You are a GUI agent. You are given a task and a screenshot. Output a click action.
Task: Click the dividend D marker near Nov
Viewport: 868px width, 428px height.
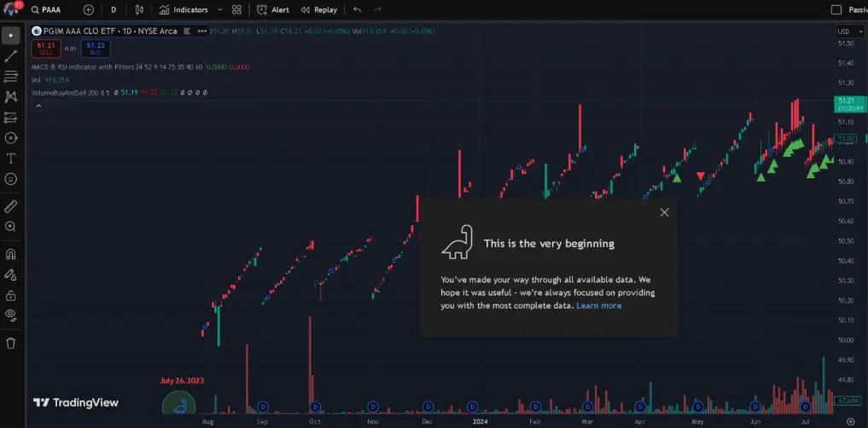pos(373,407)
